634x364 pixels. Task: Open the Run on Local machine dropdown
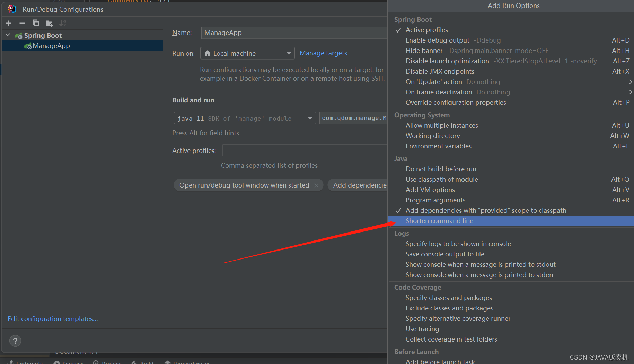click(x=247, y=53)
